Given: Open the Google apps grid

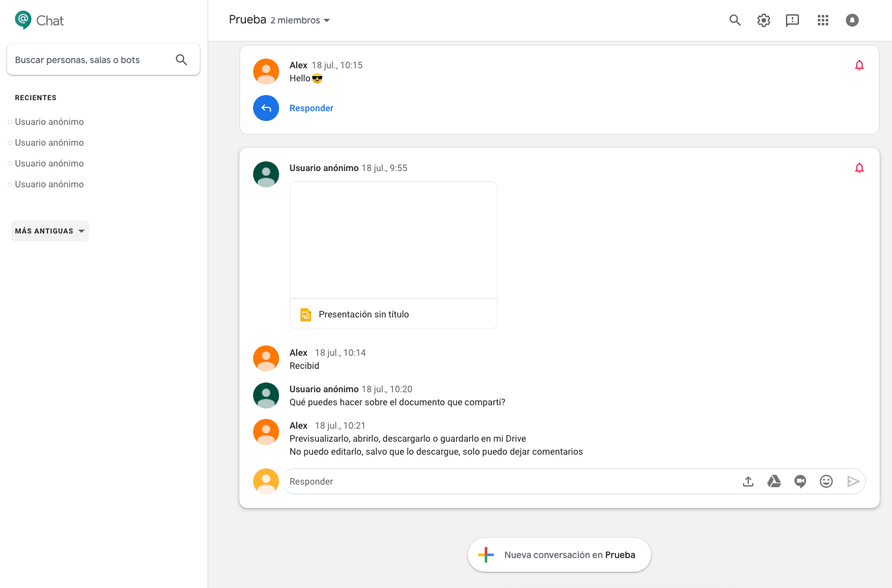Looking at the screenshot, I should point(823,20).
